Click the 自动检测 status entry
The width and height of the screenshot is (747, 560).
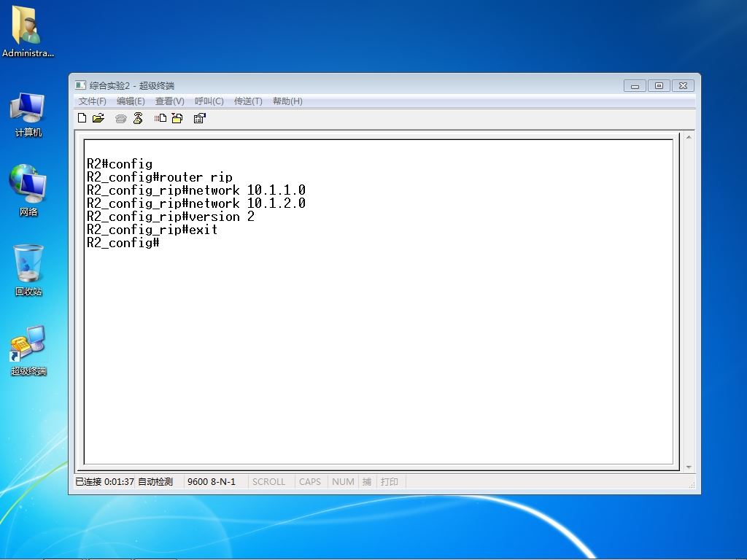(155, 481)
